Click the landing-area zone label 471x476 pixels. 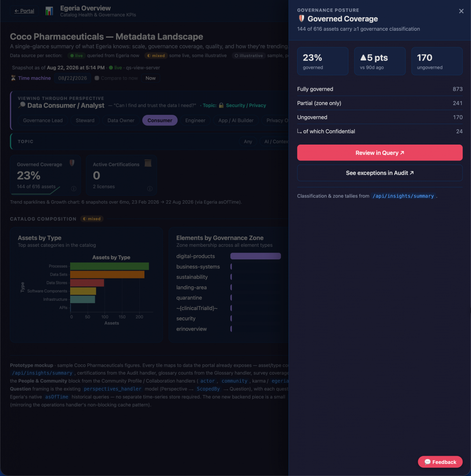(x=191, y=287)
